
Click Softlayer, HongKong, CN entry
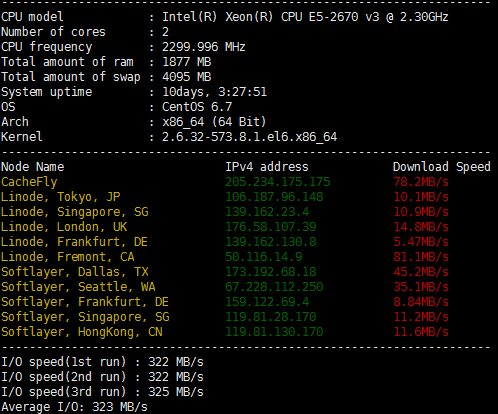82,332
